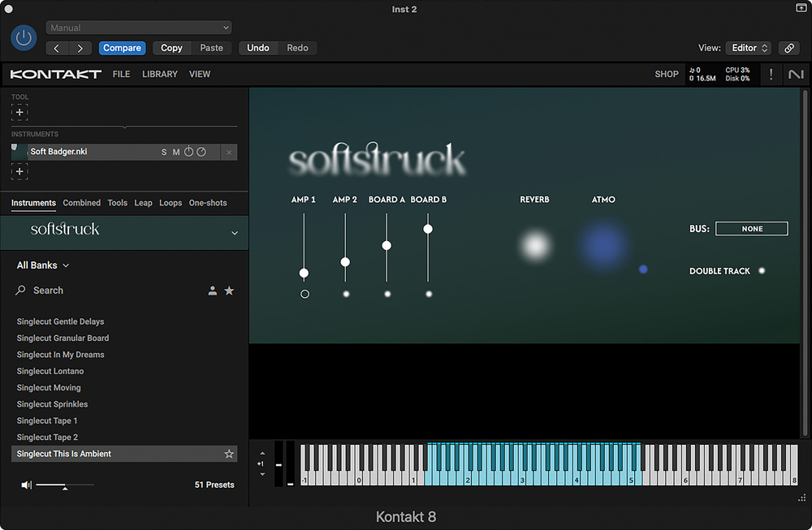Select the Soft Badger.nki instrument row
The image size is (812, 530).
124,152
